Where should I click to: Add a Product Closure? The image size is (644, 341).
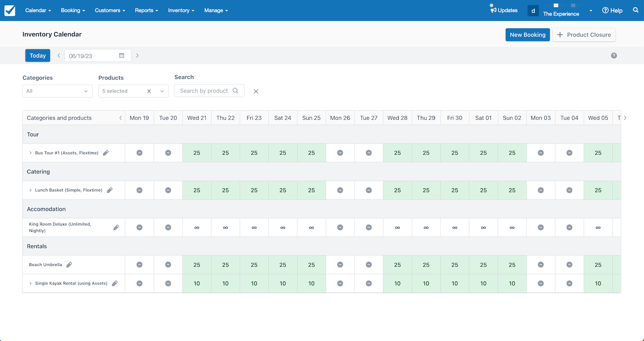(x=584, y=35)
